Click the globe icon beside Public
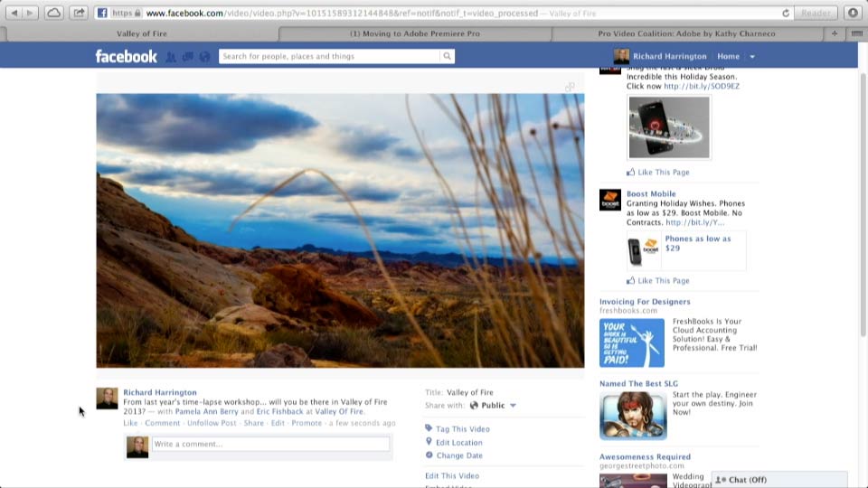The height and width of the screenshot is (488, 868). click(474, 406)
